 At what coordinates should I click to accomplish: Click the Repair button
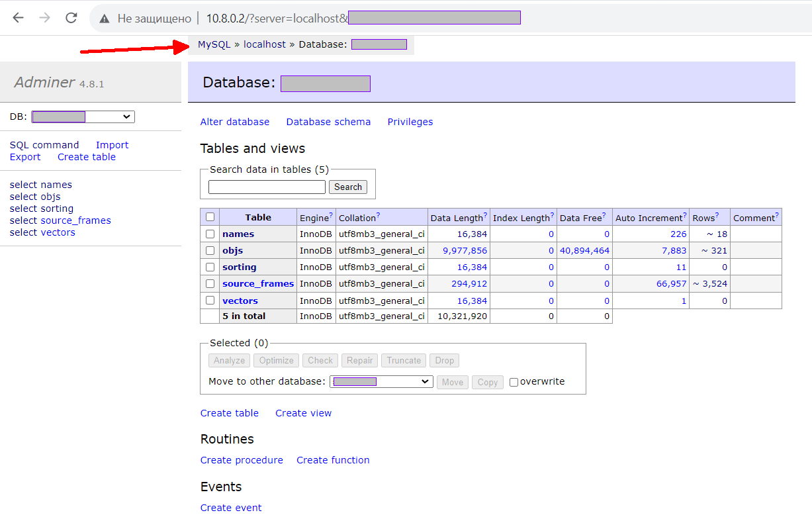359,361
